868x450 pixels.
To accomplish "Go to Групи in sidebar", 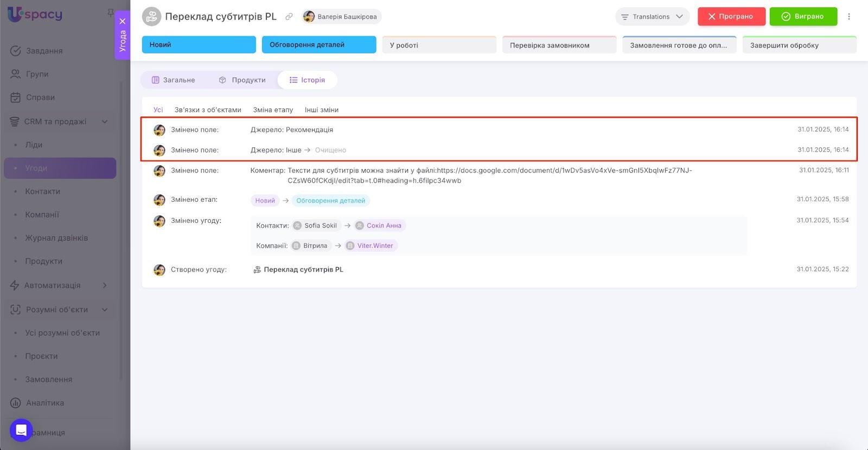I will (x=37, y=74).
